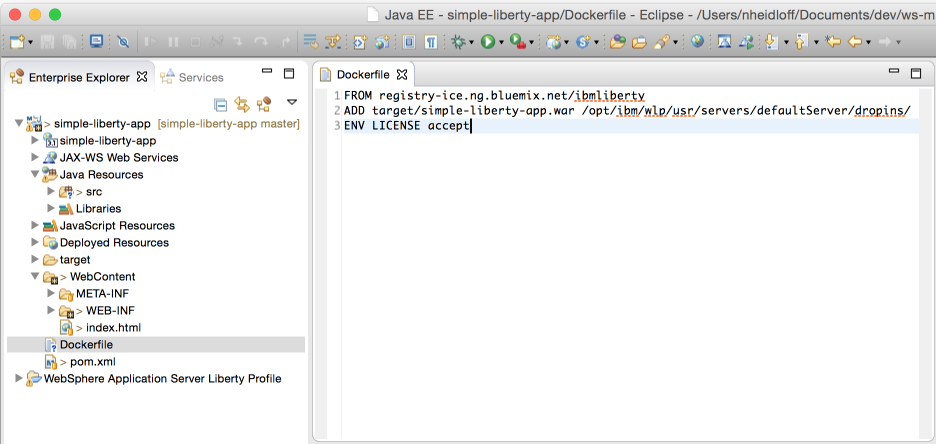Click the Save All toolbar icon

click(68, 42)
